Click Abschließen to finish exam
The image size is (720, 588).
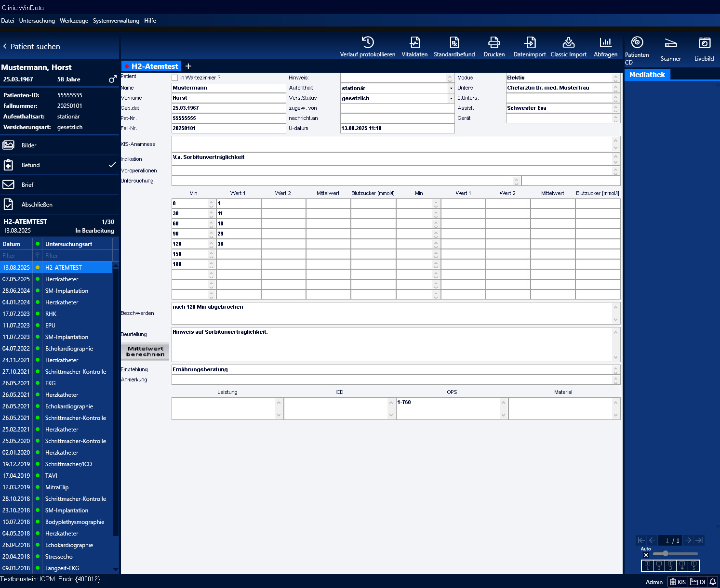click(x=60, y=204)
